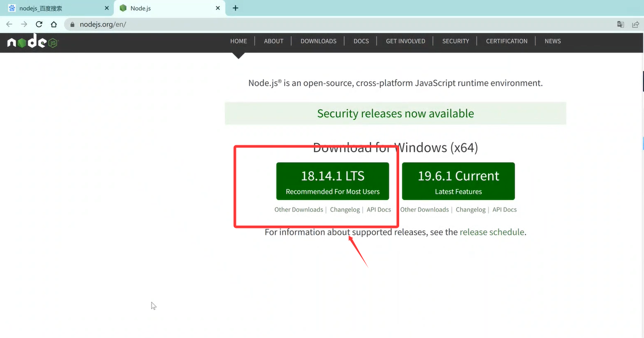Go to browser home page icon
The width and height of the screenshot is (644, 338).
tap(54, 24)
